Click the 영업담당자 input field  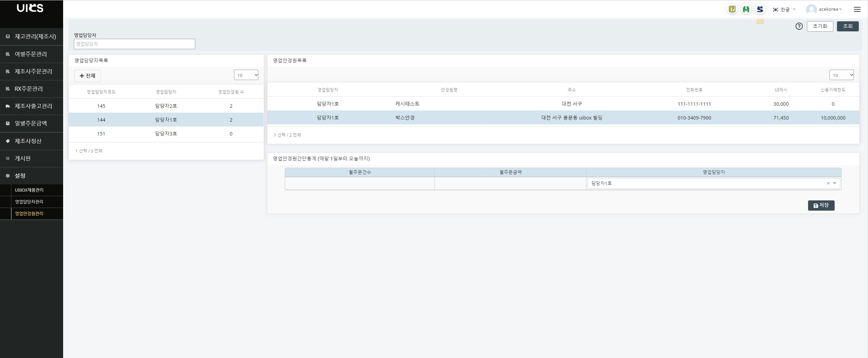[x=134, y=44]
